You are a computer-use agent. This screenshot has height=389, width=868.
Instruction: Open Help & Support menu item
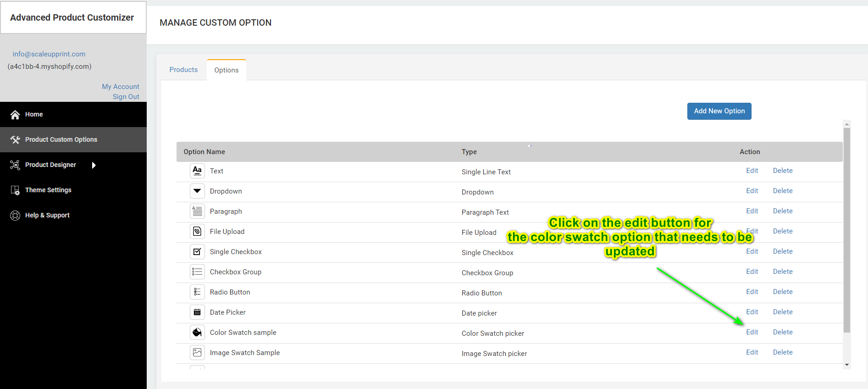click(x=73, y=215)
